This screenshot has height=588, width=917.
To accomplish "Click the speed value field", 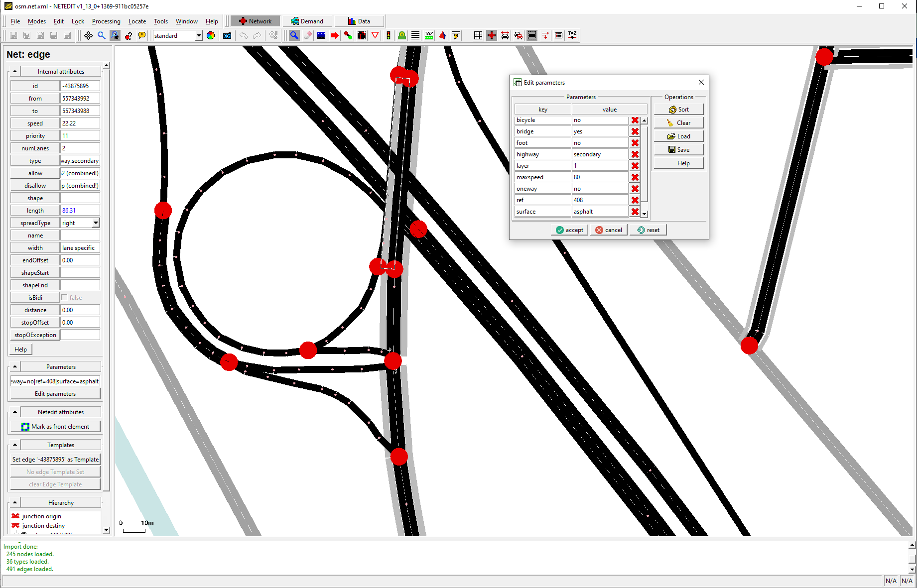I will (x=80, y=123).
